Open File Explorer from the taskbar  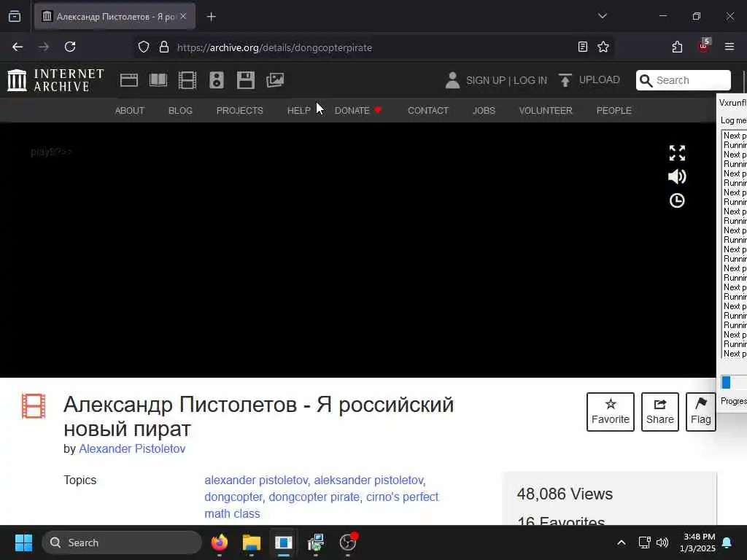251,542
